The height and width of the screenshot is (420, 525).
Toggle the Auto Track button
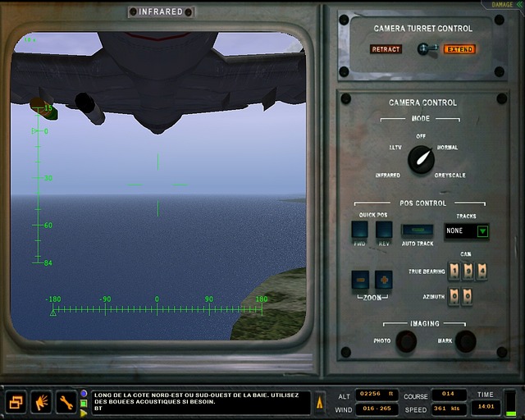tap(418, 231)
